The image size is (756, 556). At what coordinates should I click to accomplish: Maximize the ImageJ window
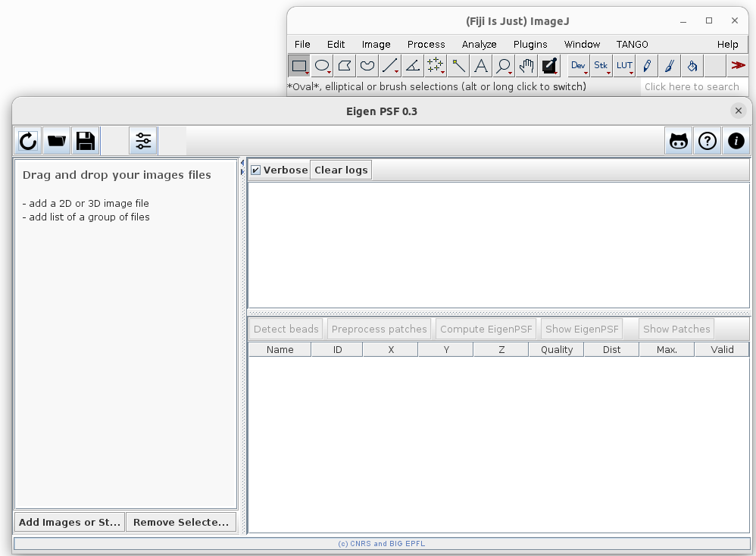point(709,20)
